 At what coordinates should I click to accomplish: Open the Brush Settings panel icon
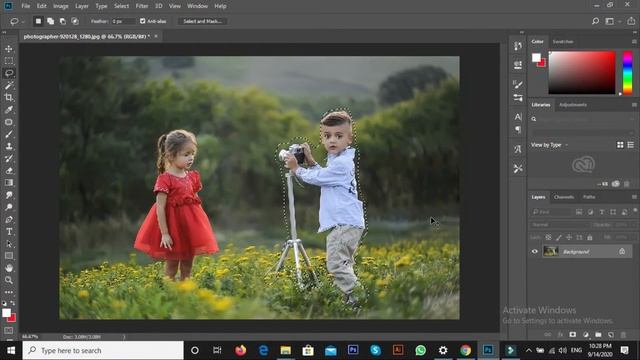pyautogui.click(x=518, y=84)
